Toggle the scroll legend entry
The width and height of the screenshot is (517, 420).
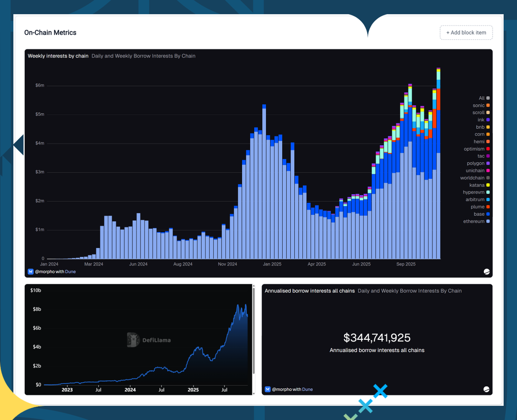click(481, 112)
